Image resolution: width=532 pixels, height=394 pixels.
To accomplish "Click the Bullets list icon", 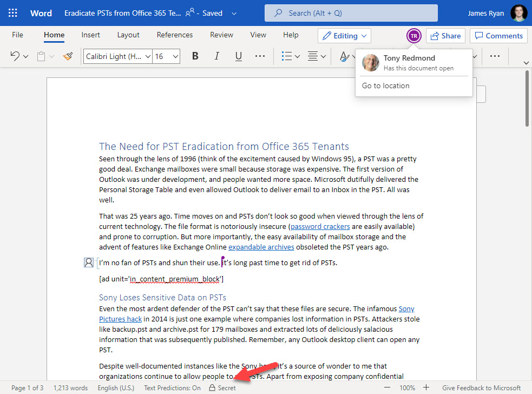I will click(x=287, y=56).
